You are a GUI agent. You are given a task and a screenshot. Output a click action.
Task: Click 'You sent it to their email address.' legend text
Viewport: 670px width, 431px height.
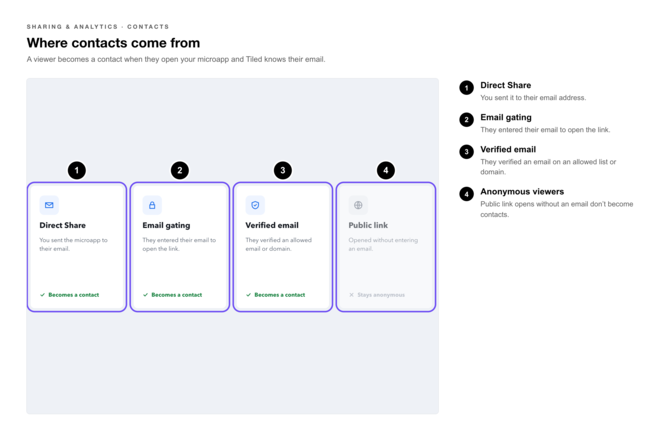533,97
